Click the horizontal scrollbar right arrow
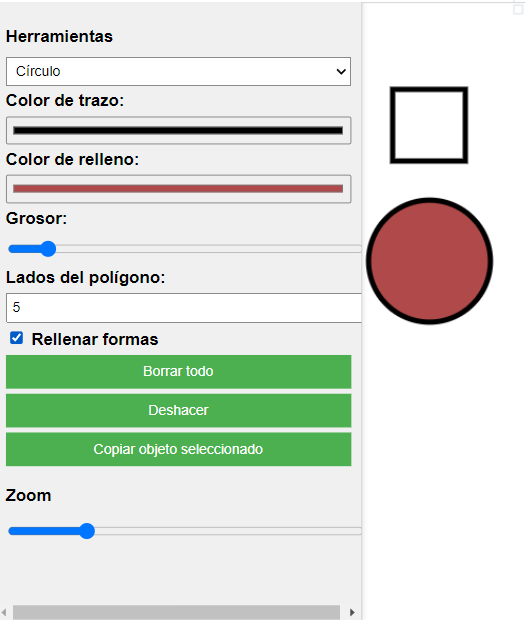525x629 pixels. click(352, 612)
